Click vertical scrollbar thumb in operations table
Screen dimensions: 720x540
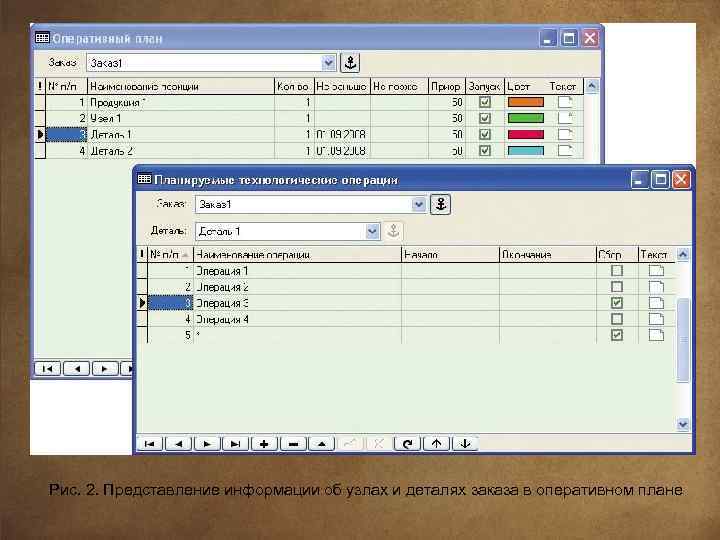point(683,340)
